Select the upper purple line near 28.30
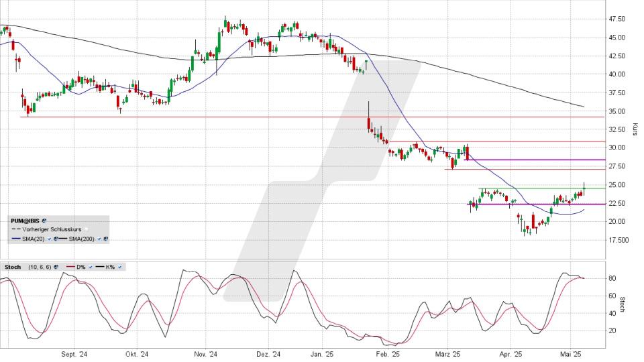This screenshot has width=644, height=362. click(535, 160)
